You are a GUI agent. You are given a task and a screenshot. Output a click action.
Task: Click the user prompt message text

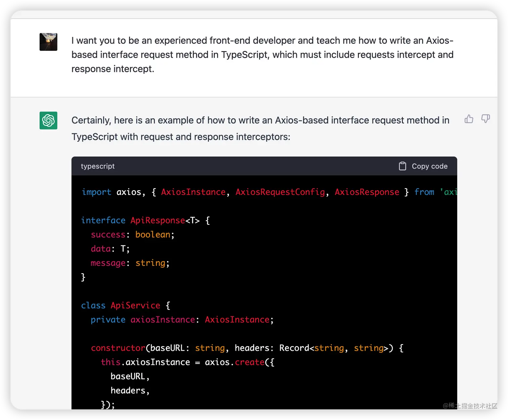click(x=262, y=55)
